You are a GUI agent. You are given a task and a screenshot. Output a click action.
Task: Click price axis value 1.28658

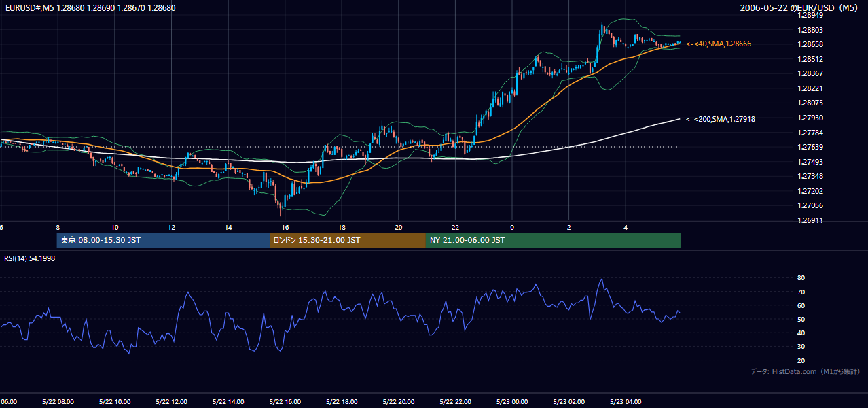pos(810,44)
